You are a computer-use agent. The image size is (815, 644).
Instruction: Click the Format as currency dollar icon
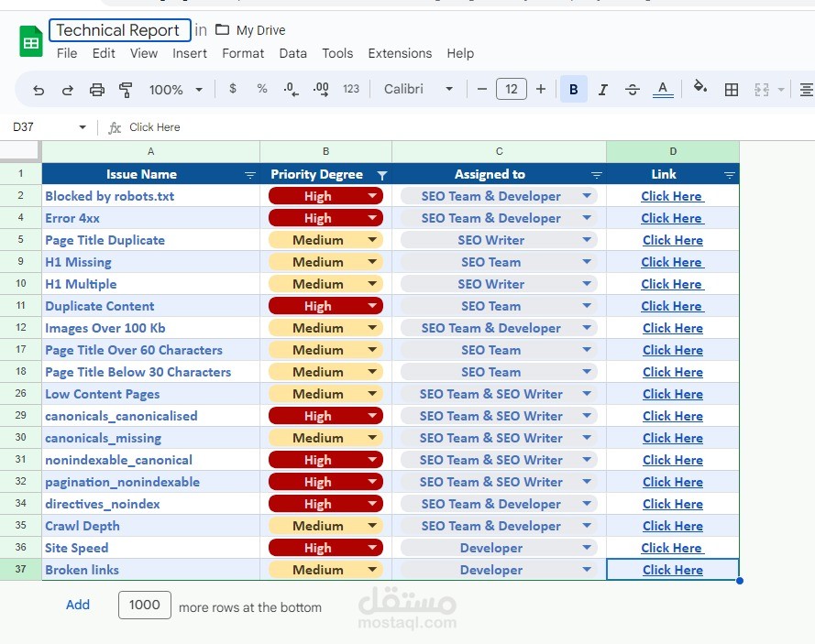pyautogui.click(x=233, y=89)
